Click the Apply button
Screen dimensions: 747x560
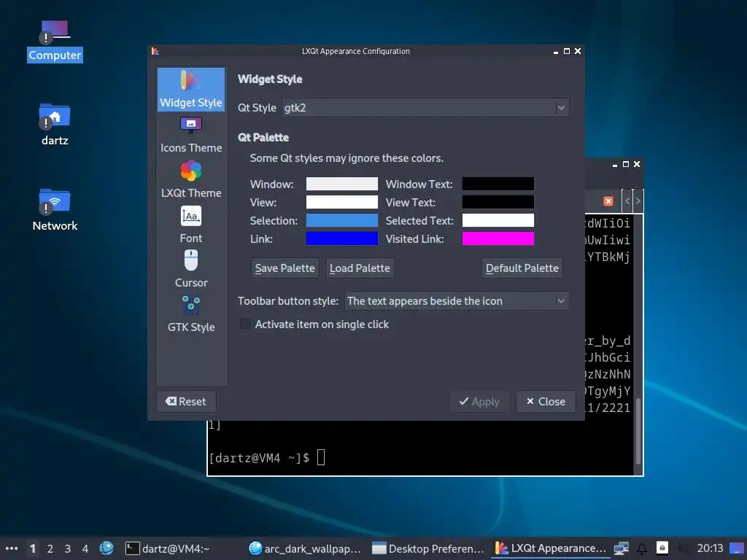pyautogui.click(x=479, y=402)
